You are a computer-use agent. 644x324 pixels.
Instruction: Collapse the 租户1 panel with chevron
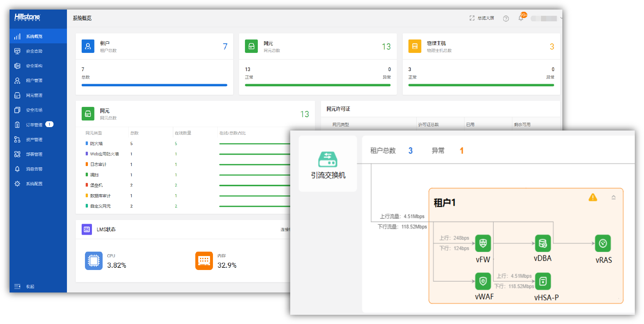click(613, 197)
